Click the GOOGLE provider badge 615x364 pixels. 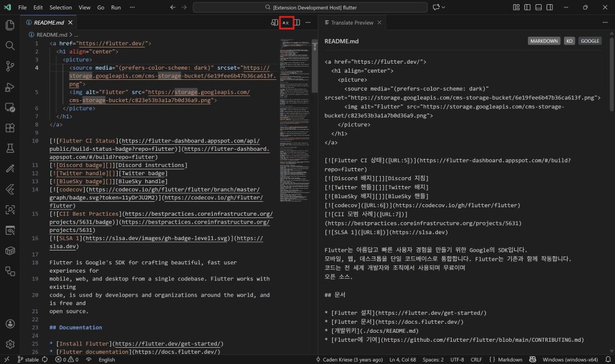[590, 41]
